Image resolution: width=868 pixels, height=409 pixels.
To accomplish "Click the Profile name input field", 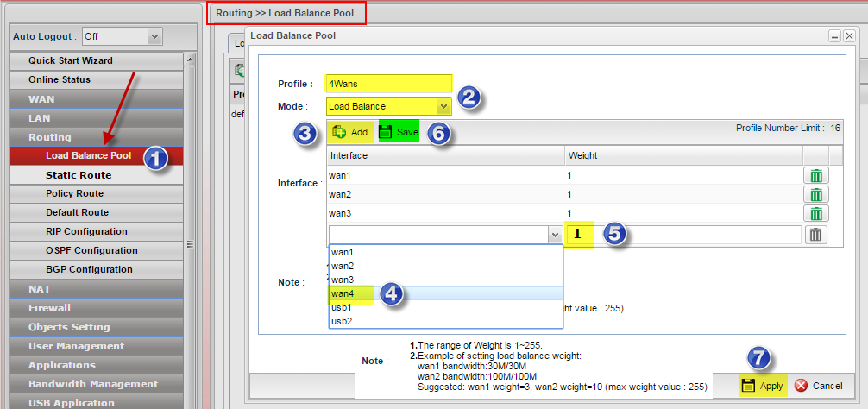I will (x=388, y=84).
